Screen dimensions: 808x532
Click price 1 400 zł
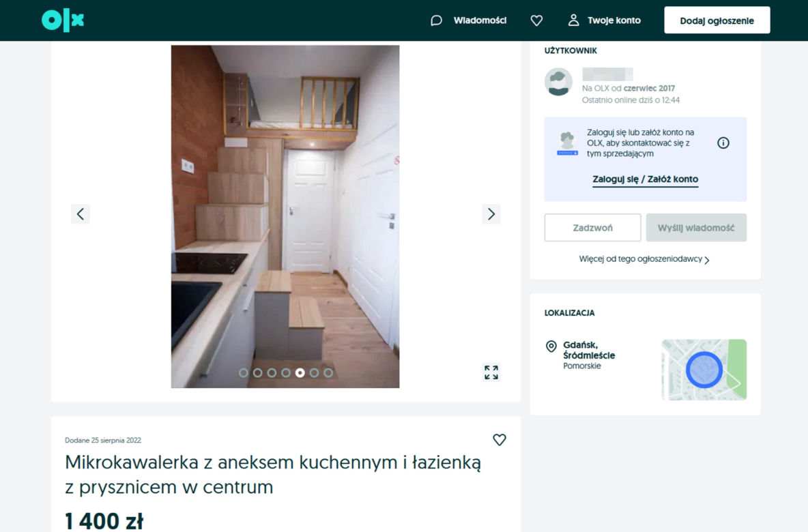pos(104,521)
